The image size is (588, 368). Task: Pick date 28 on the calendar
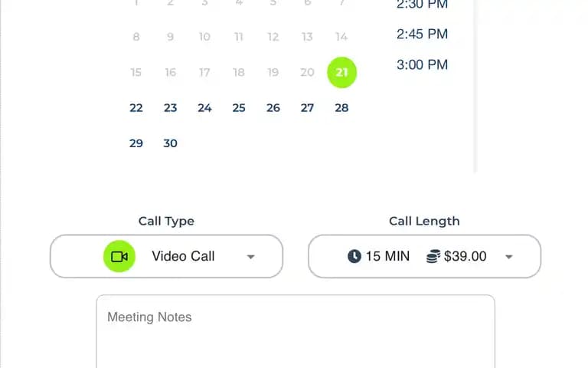click(x=341, y=108)
